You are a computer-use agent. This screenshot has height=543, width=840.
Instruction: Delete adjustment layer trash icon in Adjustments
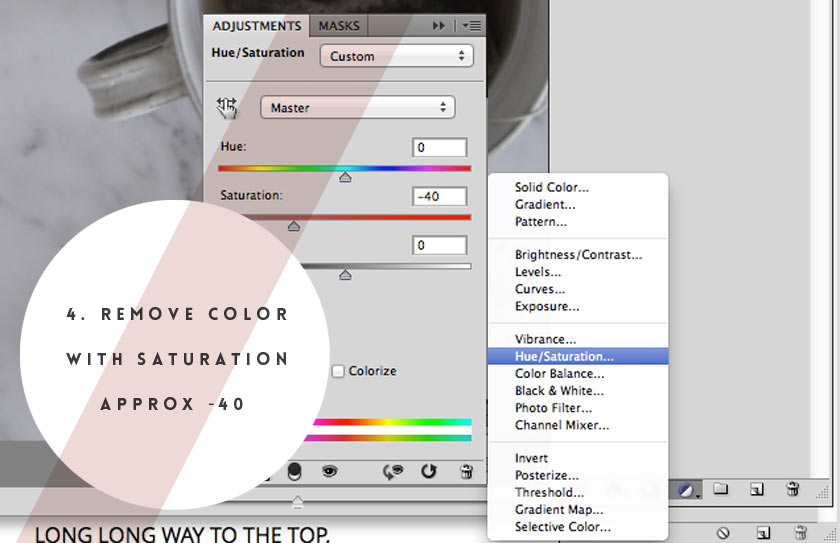click(466, 471)
